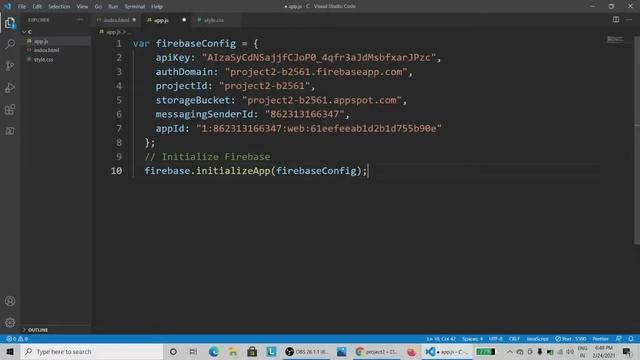Switch to OBS window on taskbar

coord(307,351)
